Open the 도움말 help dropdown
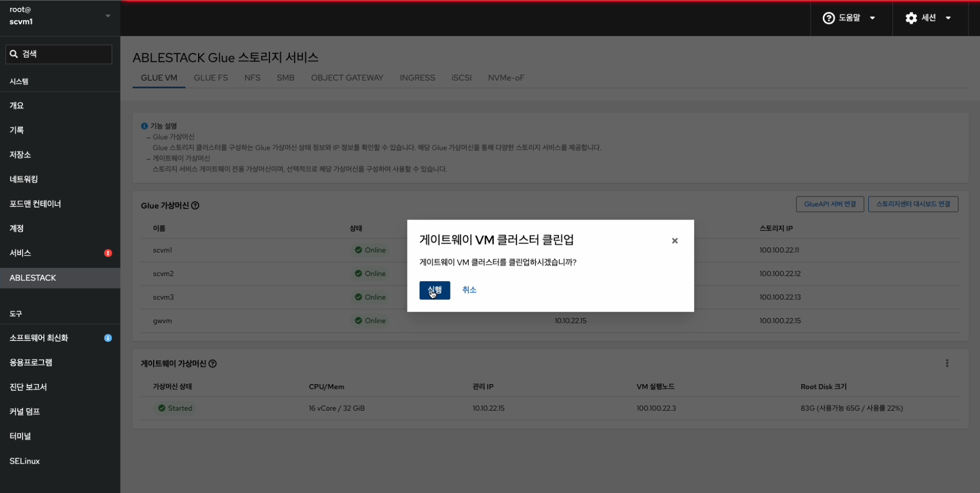The height and width of the screenshot is (493, 980). tap(849, 18)
